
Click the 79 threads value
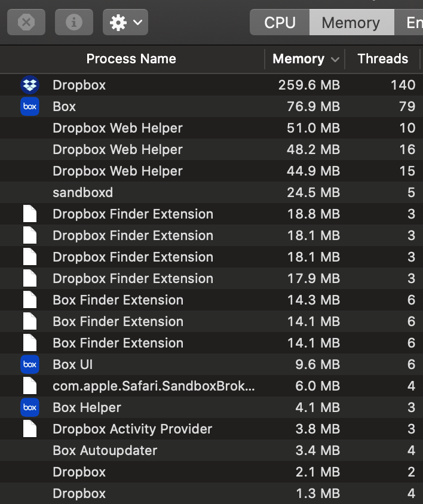click(x=407, y=106)
